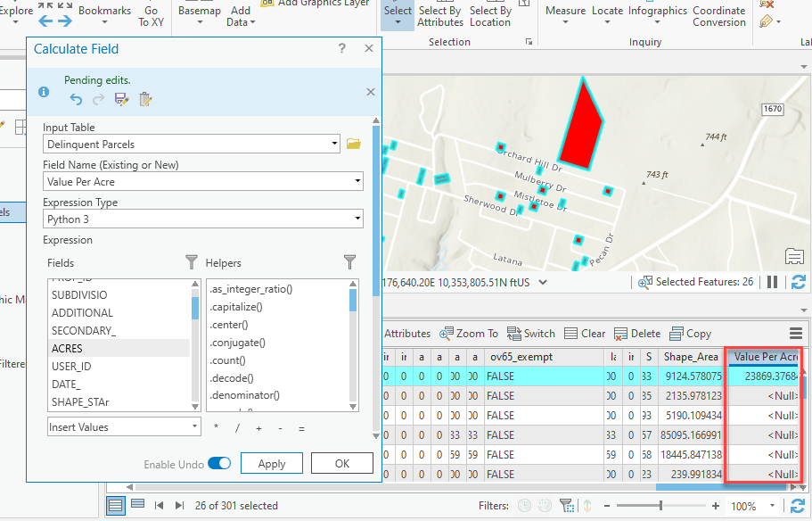Open Insert Values dropdown
Viewport: 812px width, 521px height.
click(x=124, y=426)
